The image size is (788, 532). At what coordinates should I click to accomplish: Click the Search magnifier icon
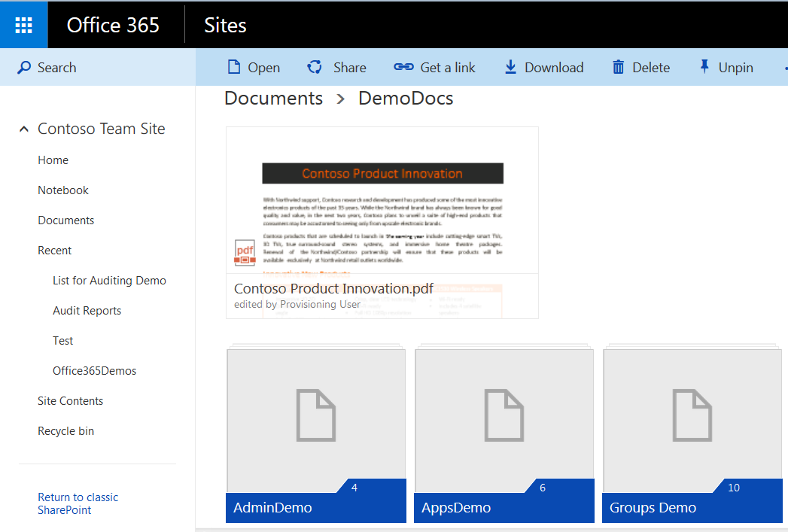tap(23, 67)
